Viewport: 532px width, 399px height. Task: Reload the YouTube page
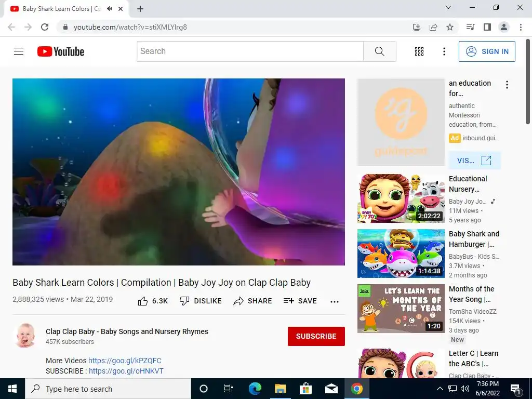(x=45, y=27)
